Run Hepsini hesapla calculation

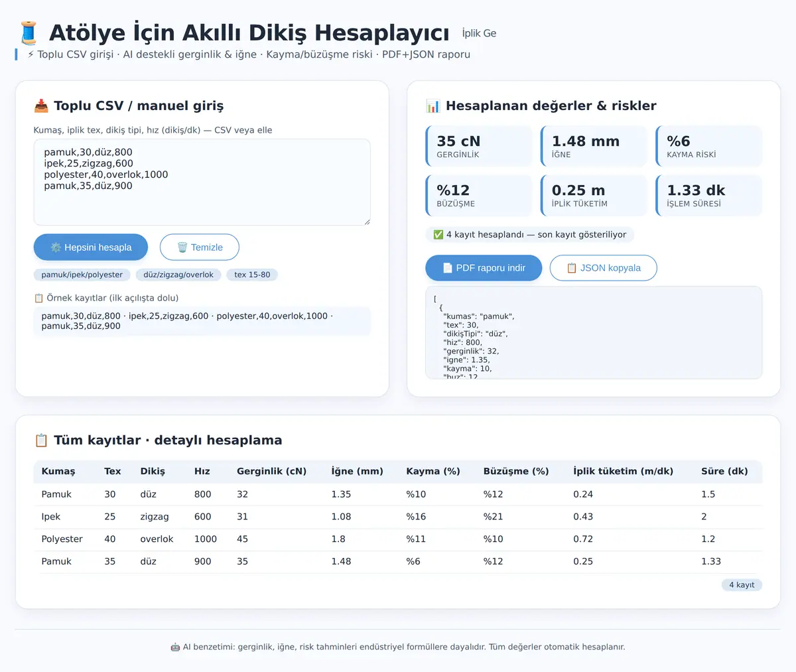tap(91, 247)
